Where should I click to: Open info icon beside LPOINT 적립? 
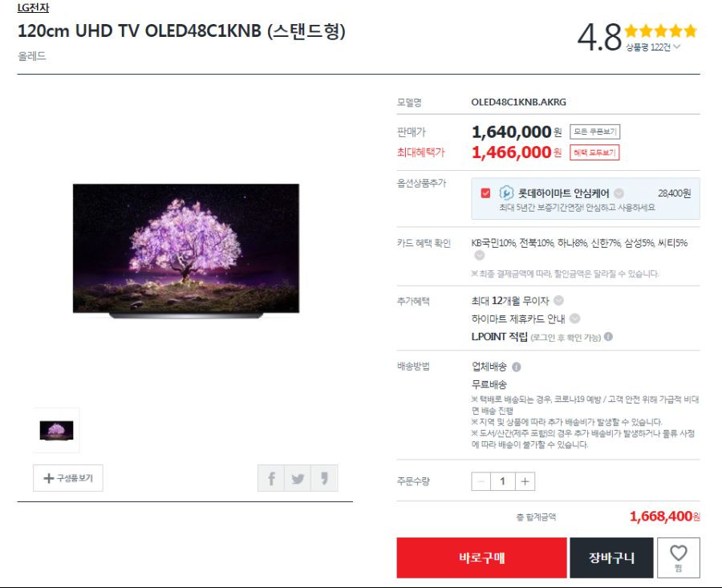[x=608, y=337]
